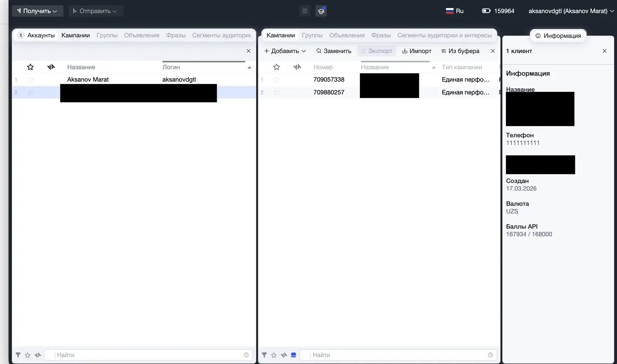Image resolution: width=617 pixels, height=364 pixels.
Task: Sort campaigns by Тип кампании column
Action: pyautogui.click(x=462, y=67)
